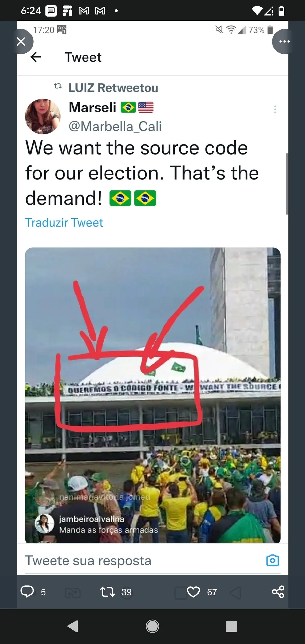
Task: Open Marseli's profile picture
Action: pyautogui.click(x=43, y=116)
